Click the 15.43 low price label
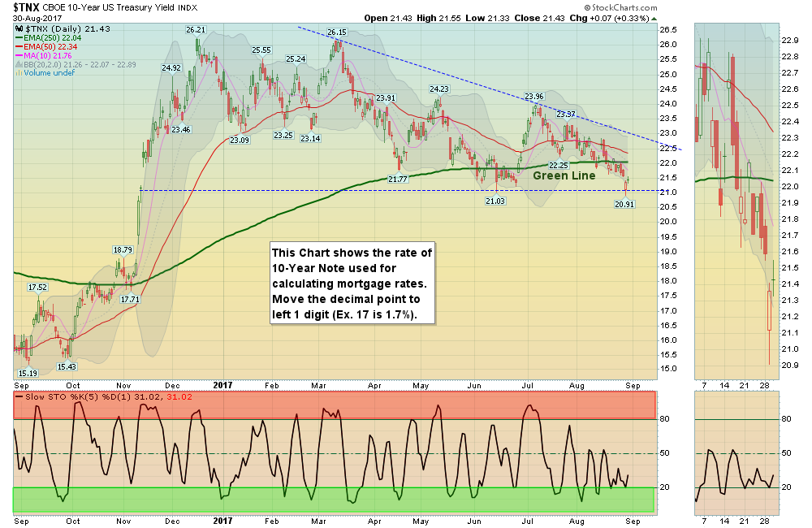This screenshot has width=812, height=528. tap(67, 367)
